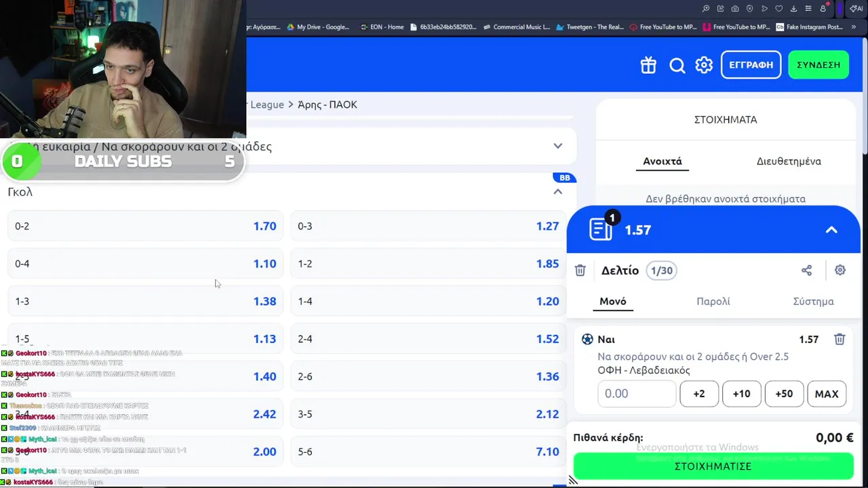868x488 pixels.
Task: Pick goals 3-5 at odds 2.12
Action: (429, 414)
